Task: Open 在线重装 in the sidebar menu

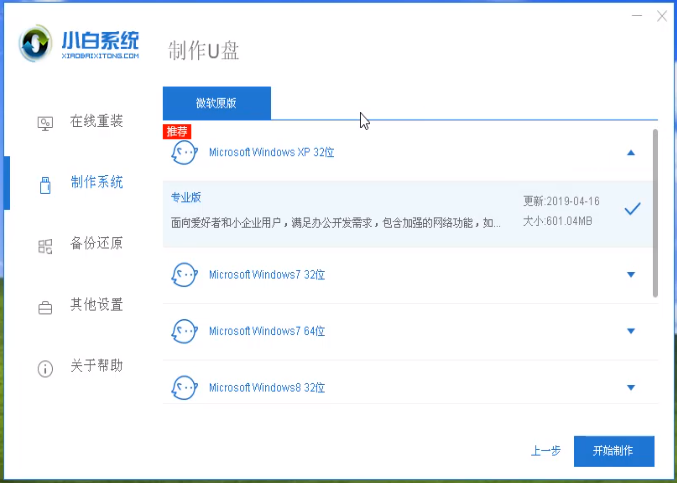Action: tap(96, 122)
